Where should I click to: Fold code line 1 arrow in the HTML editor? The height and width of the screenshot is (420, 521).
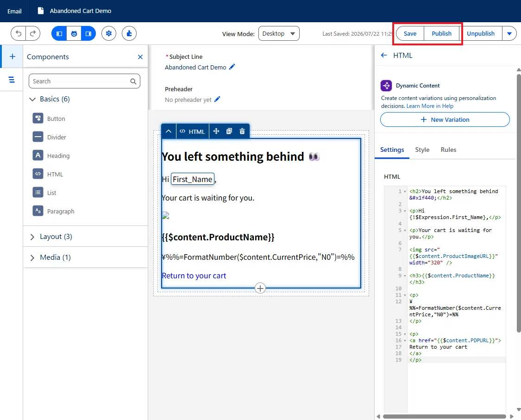click(405, 191)
